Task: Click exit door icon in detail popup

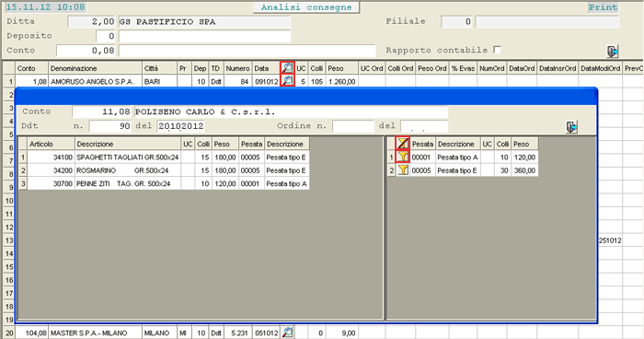Action: (x=571, y=127)
